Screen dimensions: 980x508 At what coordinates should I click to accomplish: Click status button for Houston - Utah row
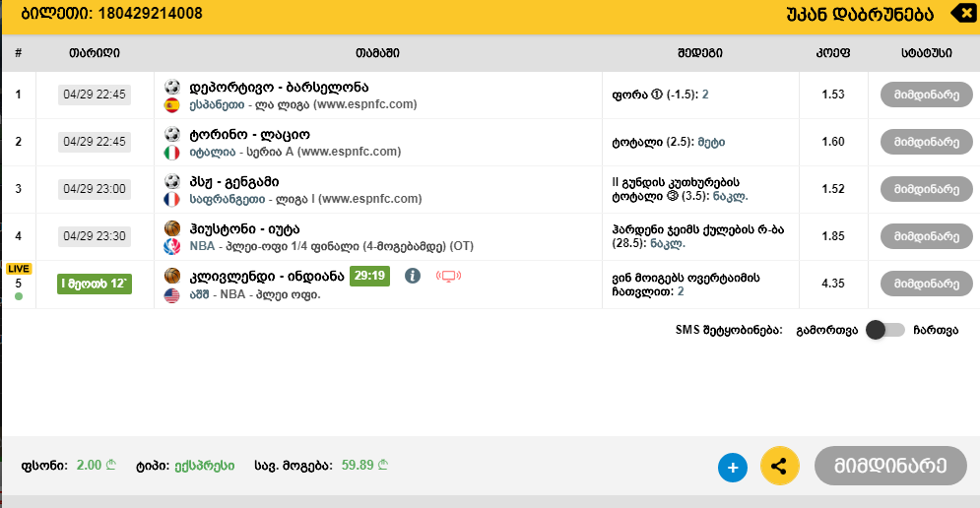926,236
